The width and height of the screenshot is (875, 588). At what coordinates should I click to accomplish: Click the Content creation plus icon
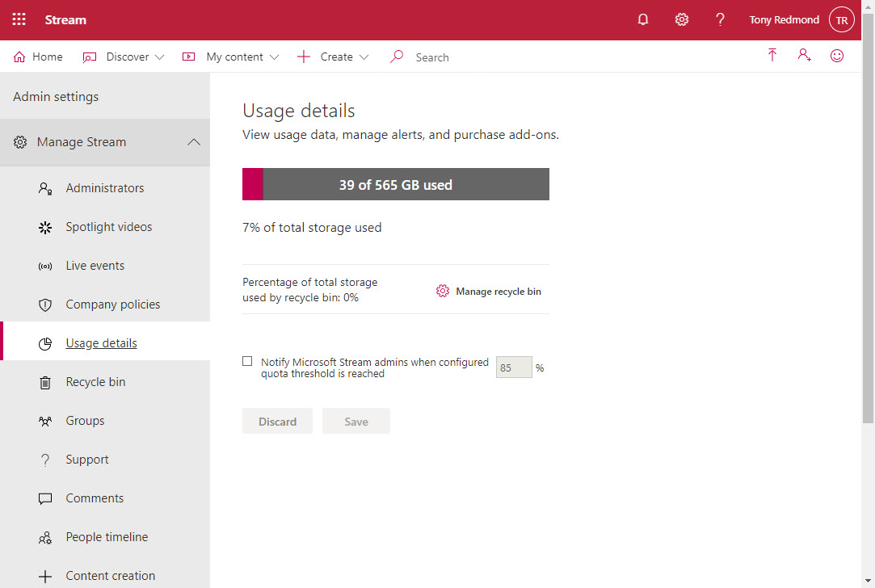coord(45,576)
